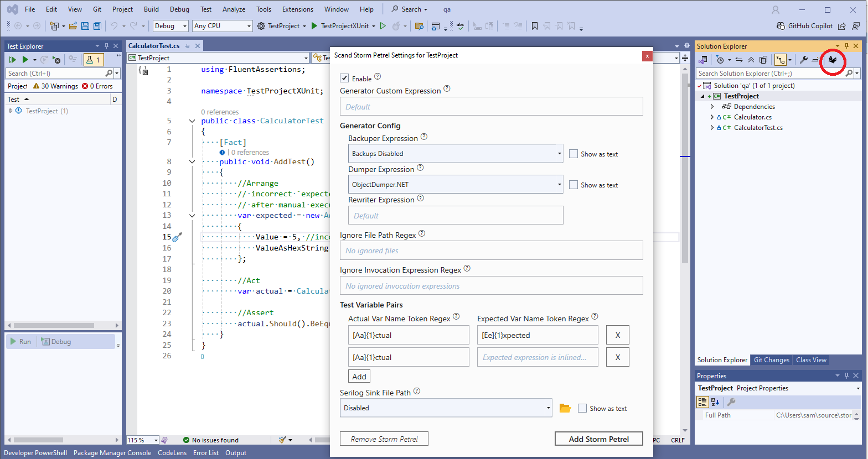Click Start Without Debugging outline play icon
Viewport: 868px width, 459px height.
coord(383,26)
